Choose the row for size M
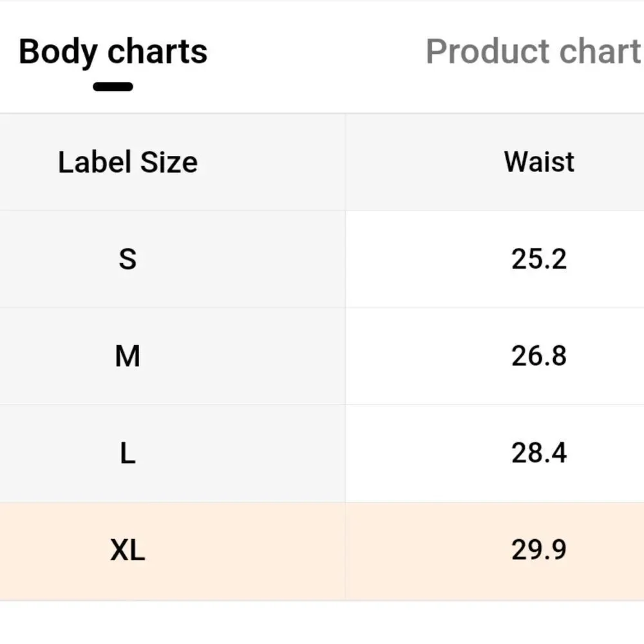Screen dimensions: 644x644 pos(322,356)
